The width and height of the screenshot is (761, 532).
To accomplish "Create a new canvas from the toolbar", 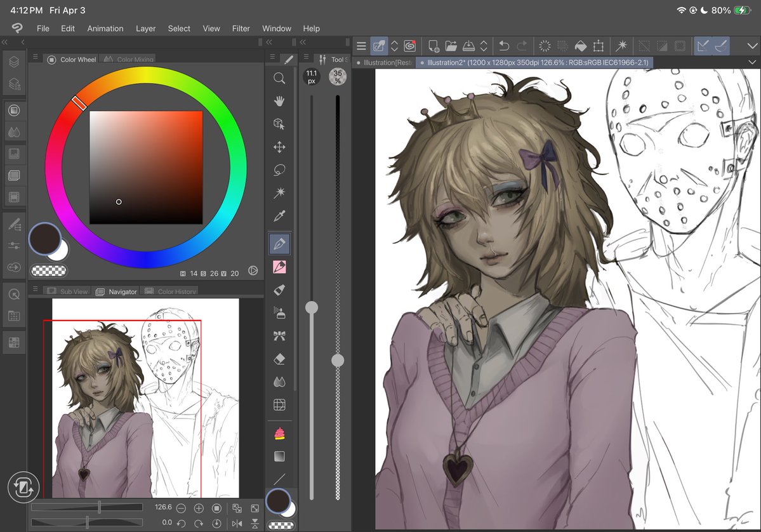I will click(x=433, y=46).
